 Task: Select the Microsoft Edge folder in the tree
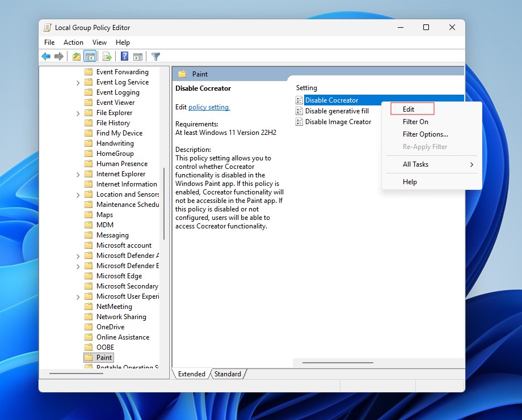(119, 276)
